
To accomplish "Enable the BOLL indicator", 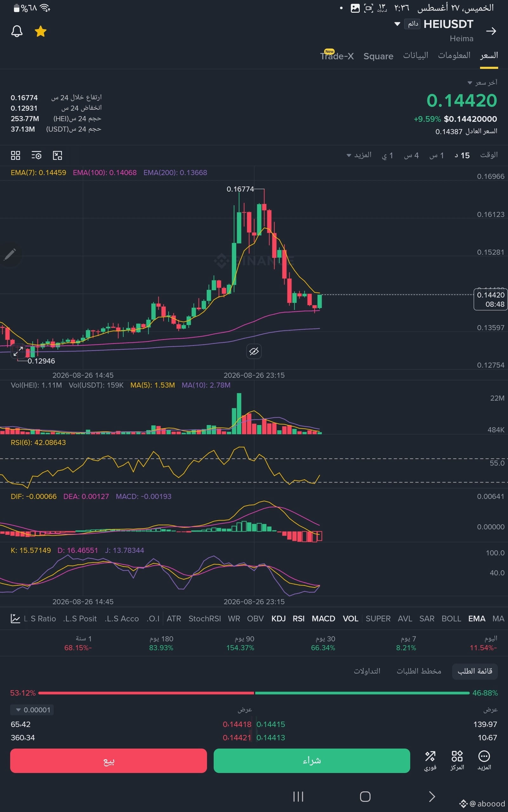I will (x=451, y=619).
